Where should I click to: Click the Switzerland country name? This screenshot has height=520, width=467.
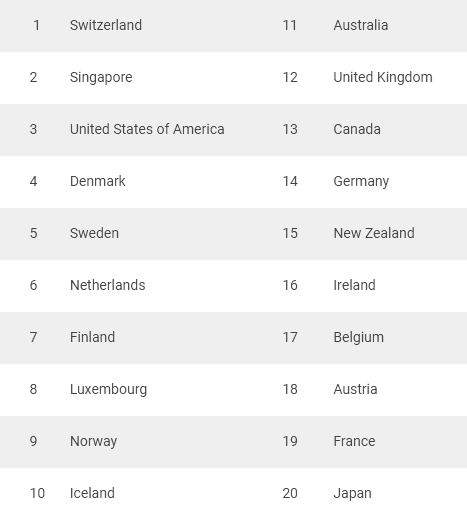pyautogui.click(x=106, y=25)
